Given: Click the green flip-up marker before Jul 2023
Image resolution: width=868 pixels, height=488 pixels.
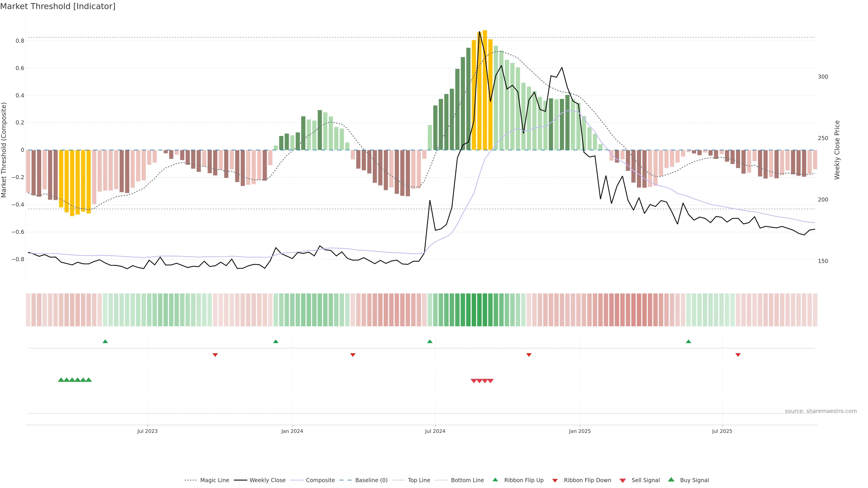Looking at the screenshot, I should 105,342.
